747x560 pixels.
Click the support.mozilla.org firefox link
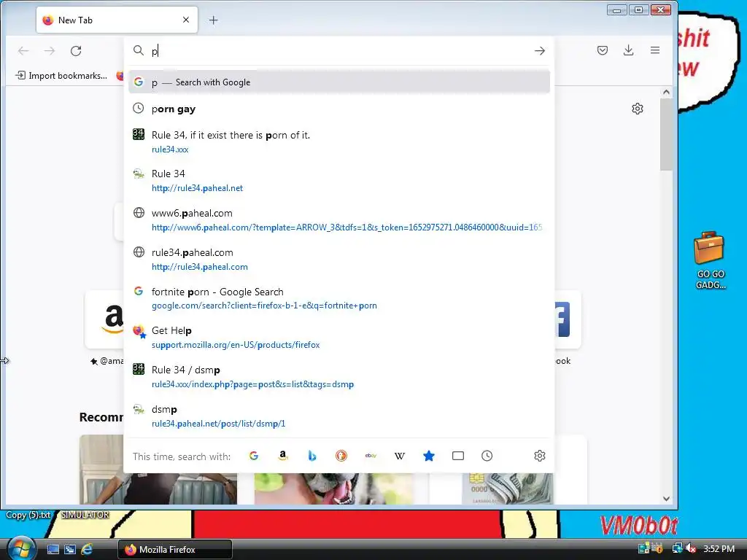tap(236, 345)
